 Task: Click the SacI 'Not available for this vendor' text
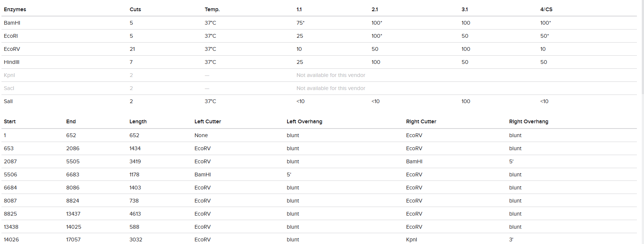331,88
